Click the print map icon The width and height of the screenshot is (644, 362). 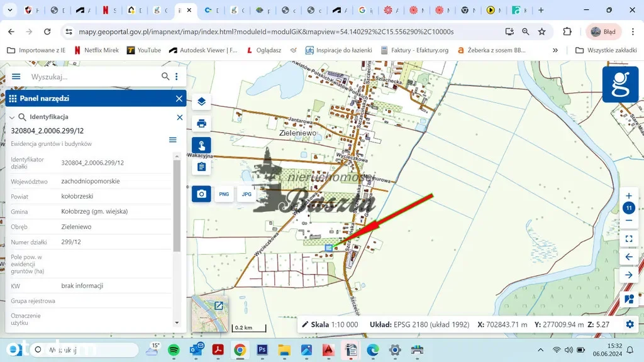pos(201,123)
